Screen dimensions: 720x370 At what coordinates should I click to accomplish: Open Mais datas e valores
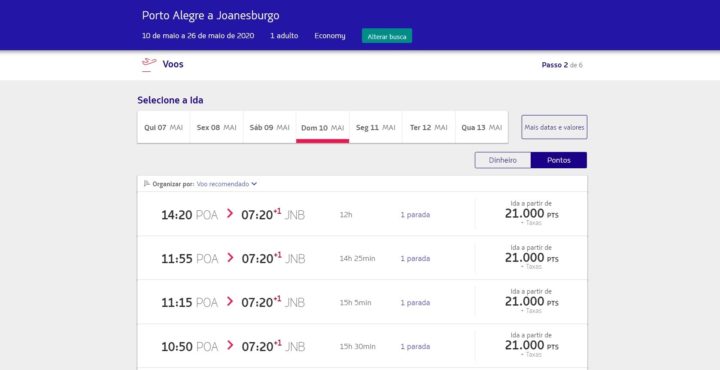554,127
